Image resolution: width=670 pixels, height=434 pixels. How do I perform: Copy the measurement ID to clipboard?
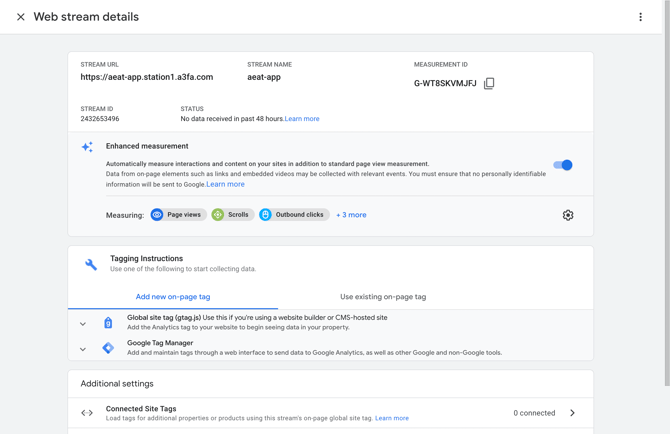click(489, 84)
